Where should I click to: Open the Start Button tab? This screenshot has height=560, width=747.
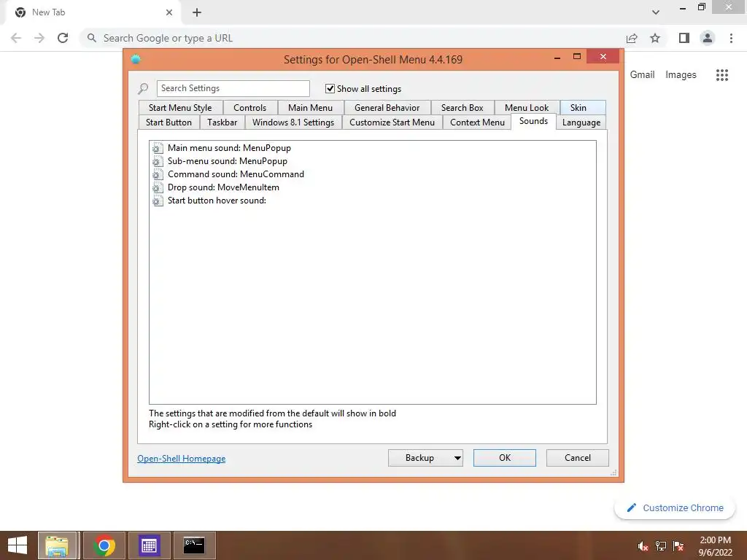click(x=169, y=122)
